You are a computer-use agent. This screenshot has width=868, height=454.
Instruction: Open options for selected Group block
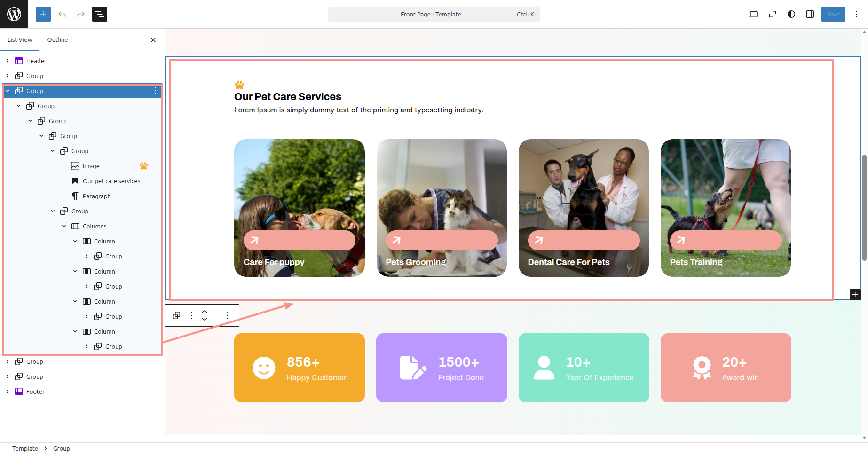pos(155,91)
